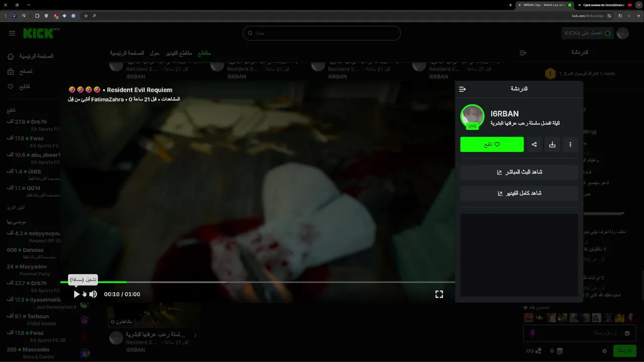Open the red badge extension icon

tap(55, 16)
